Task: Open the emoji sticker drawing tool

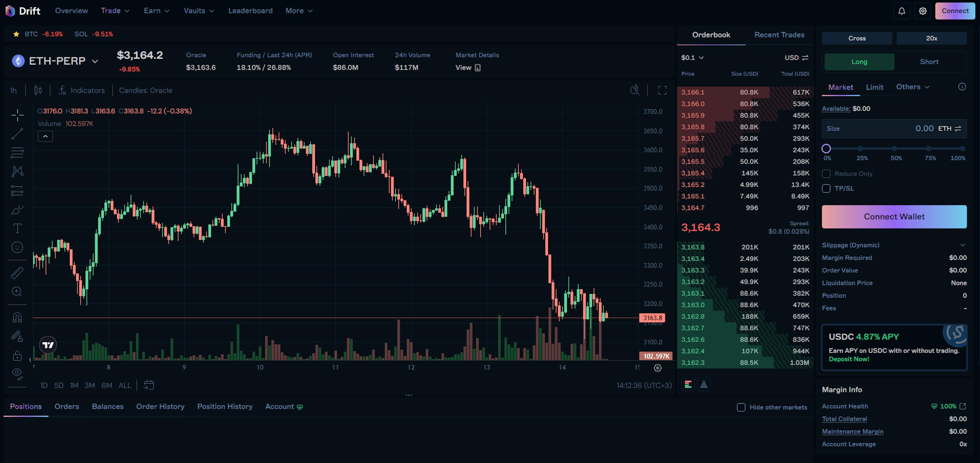Action: [x=18, y=247]
